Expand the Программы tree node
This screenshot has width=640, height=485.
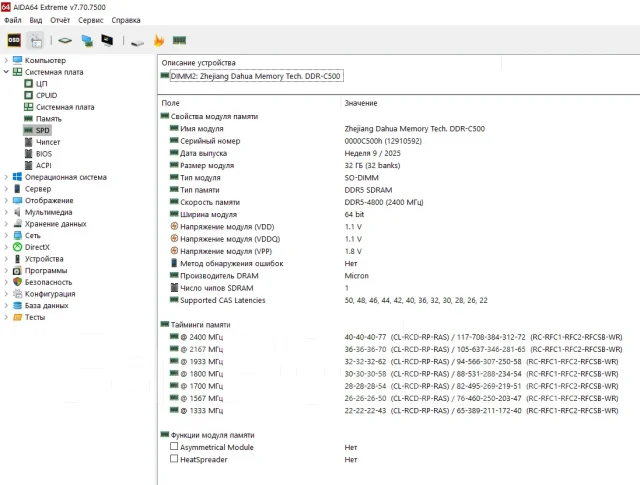coord(6,270)
